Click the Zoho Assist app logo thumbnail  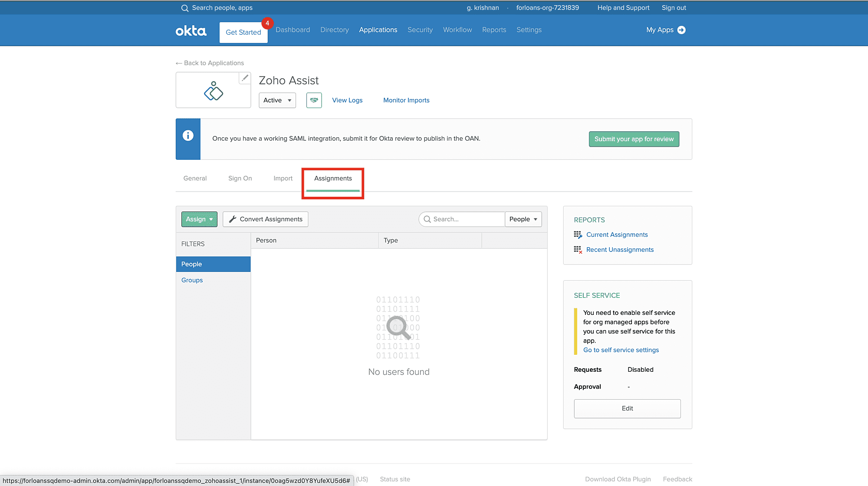click(213, 91)
